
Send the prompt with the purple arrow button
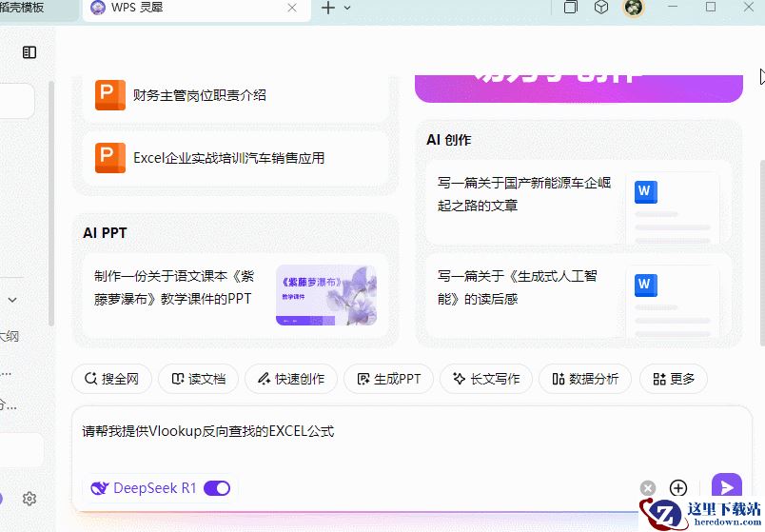726,487
